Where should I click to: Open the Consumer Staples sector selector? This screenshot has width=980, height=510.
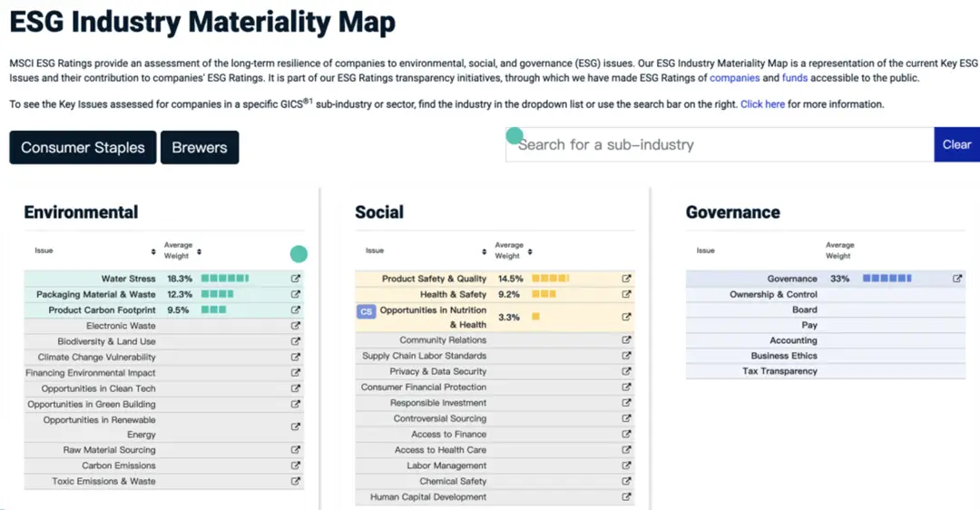(x=83, y=147)
